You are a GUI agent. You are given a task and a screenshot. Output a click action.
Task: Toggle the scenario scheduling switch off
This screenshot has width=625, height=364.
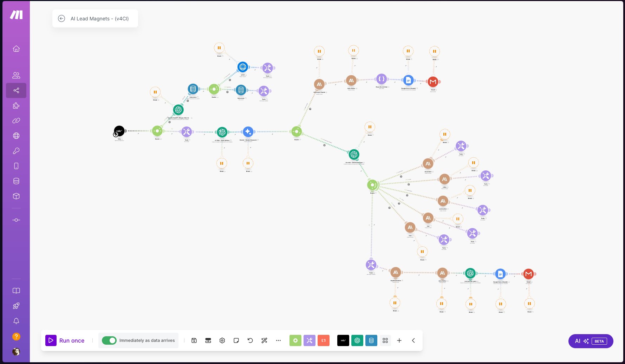point(109,340)
